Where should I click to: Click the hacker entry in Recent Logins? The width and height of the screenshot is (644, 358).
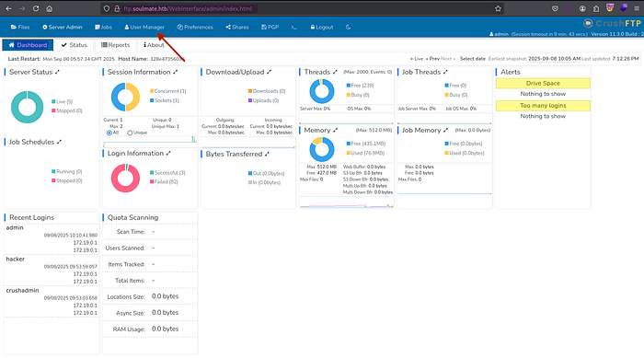pos(16,260)
